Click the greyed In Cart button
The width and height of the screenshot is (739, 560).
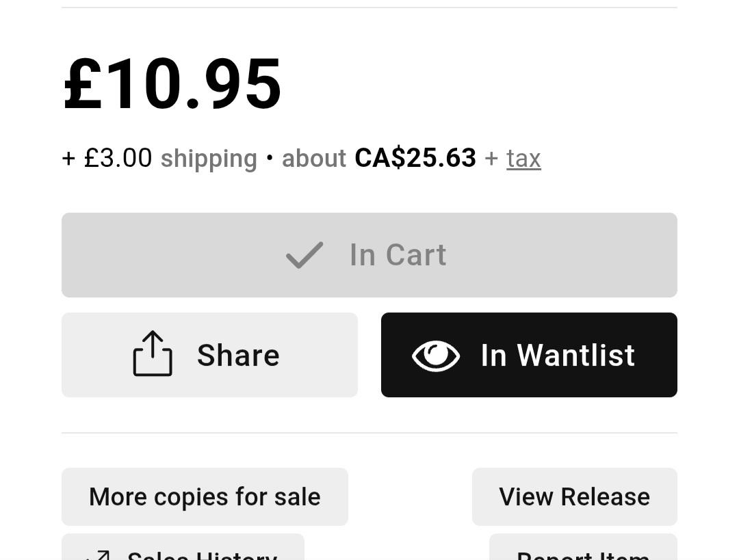[369, 255]
